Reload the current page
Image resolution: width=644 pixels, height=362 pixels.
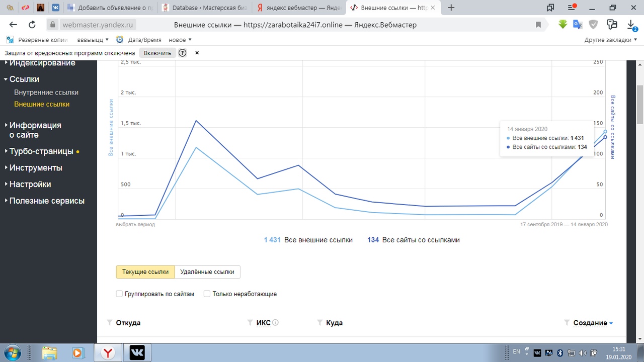click(32, 25)
